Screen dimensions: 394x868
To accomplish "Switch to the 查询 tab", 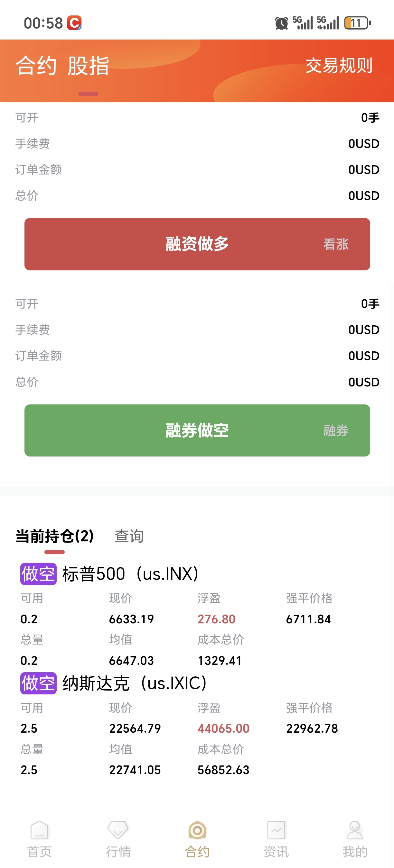I will pyautogui.click(x=129, y=536).
